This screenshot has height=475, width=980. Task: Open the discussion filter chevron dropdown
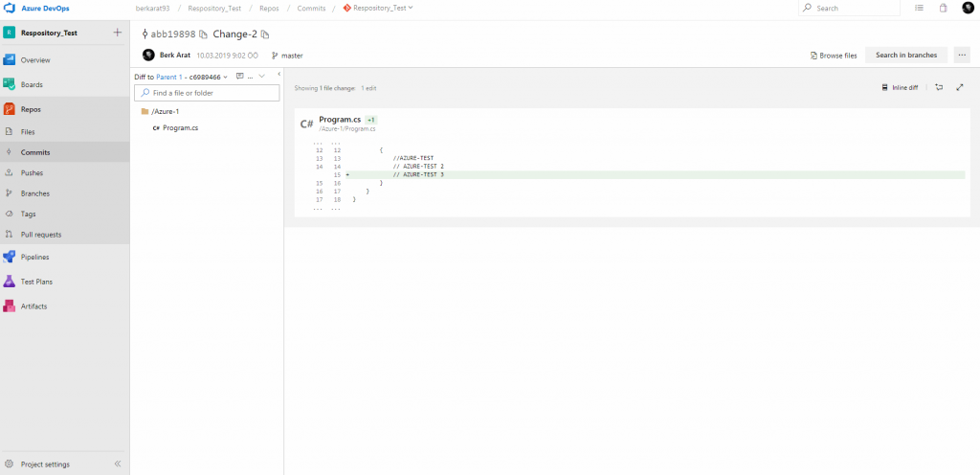262,76
